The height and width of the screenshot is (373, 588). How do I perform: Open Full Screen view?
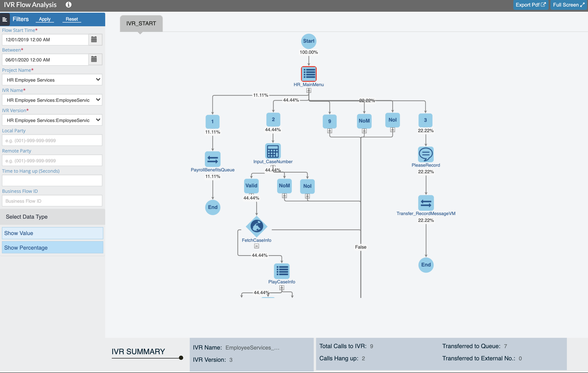(x=567, y=5)
